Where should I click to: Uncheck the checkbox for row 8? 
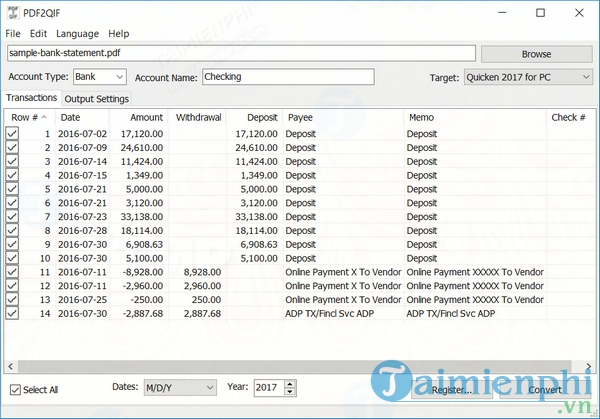(12, 230)
